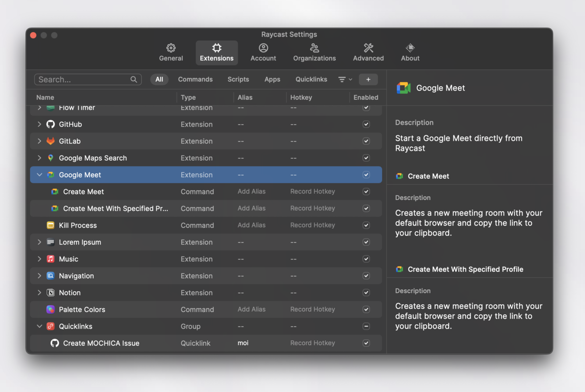
Task: Expand the GitLab extension row
Action: [x=39, y=141]
